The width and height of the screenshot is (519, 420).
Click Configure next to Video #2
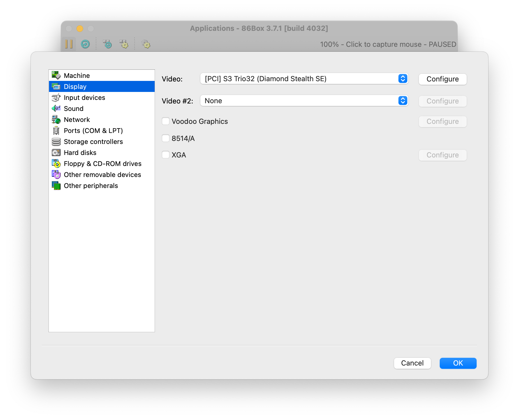[x=442, y=101]
